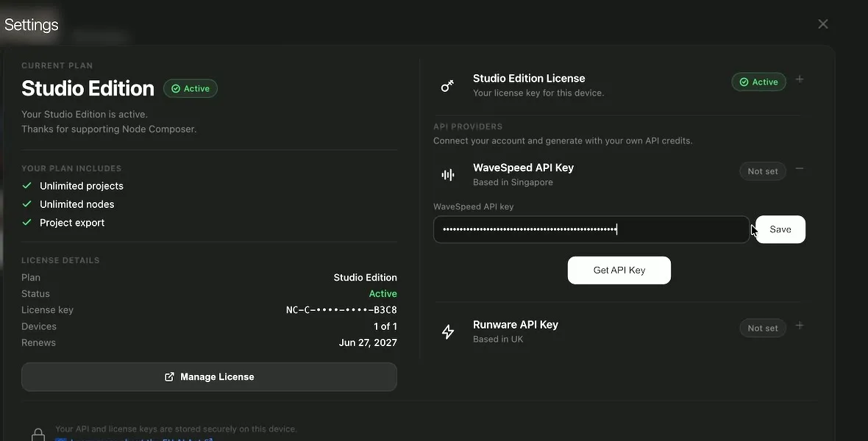
Task: Click the Settings heading
Action: (x=31, y=24)
